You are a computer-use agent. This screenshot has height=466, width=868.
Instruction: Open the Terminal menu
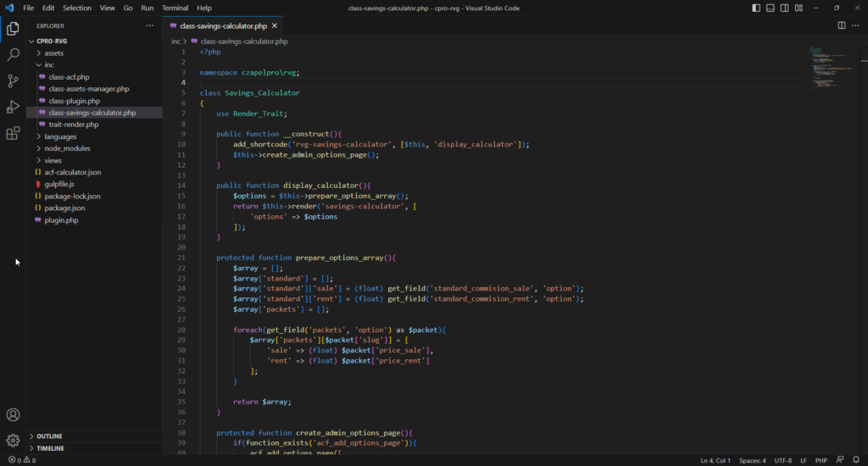point(175,8)
